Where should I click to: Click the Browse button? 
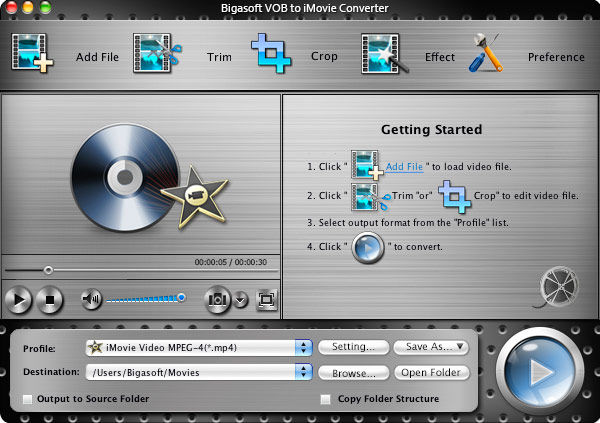(353, 372)
